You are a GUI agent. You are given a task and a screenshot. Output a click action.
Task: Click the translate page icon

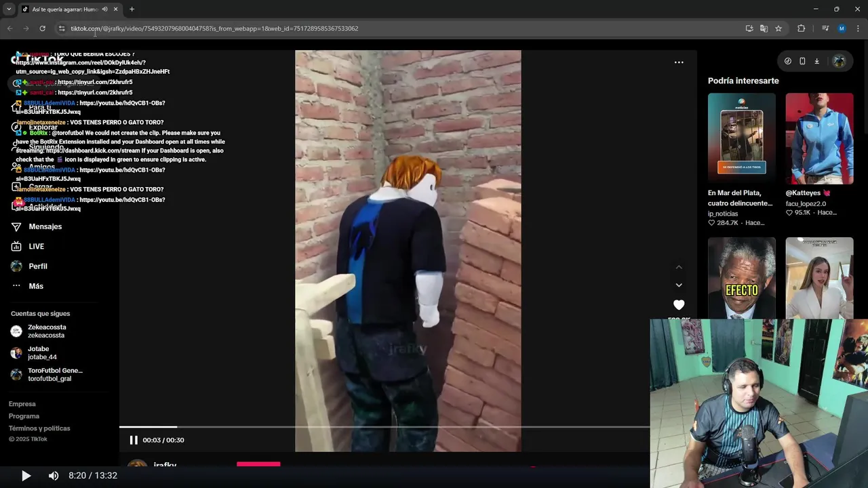(764, 28)
